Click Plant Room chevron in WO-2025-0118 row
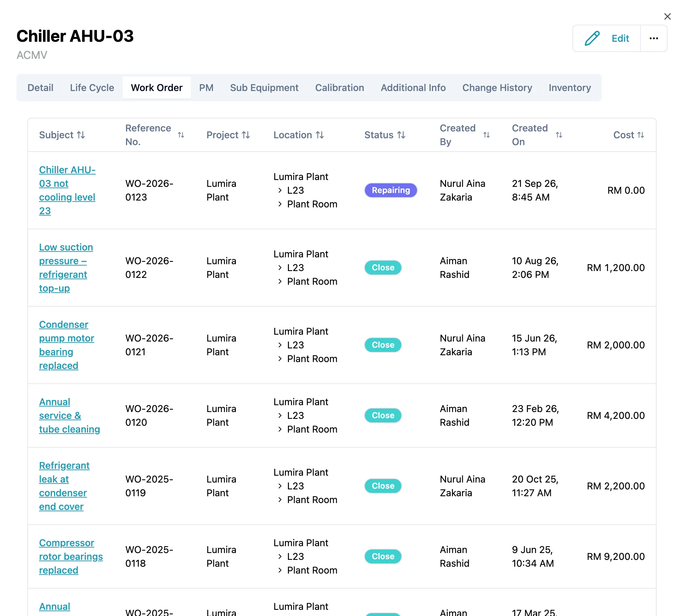 pos(280,570)
